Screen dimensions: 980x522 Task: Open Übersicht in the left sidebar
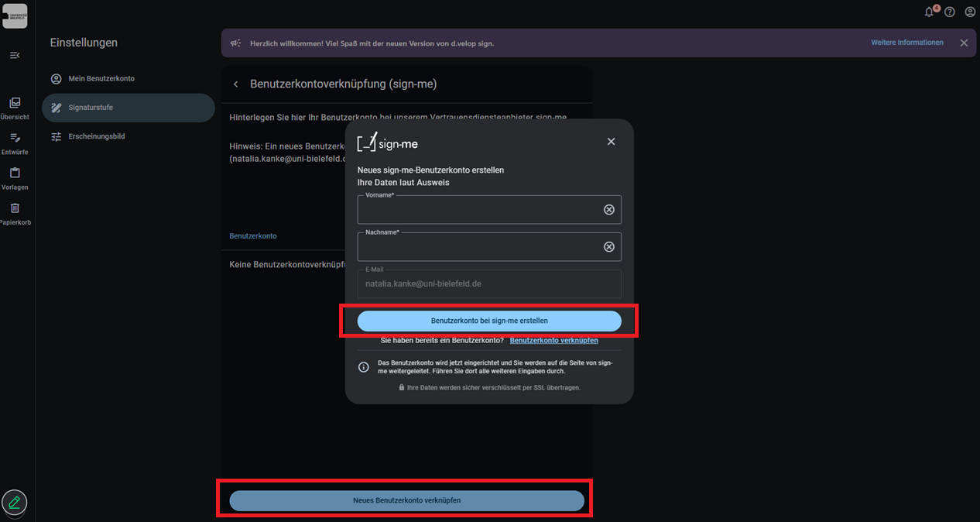click(x=15, y=108)
